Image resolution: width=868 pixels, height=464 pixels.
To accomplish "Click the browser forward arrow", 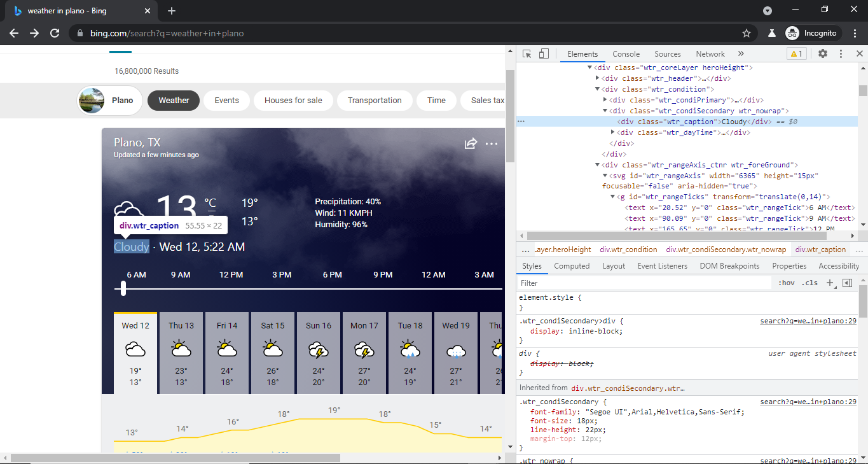I will pos(34,33).
